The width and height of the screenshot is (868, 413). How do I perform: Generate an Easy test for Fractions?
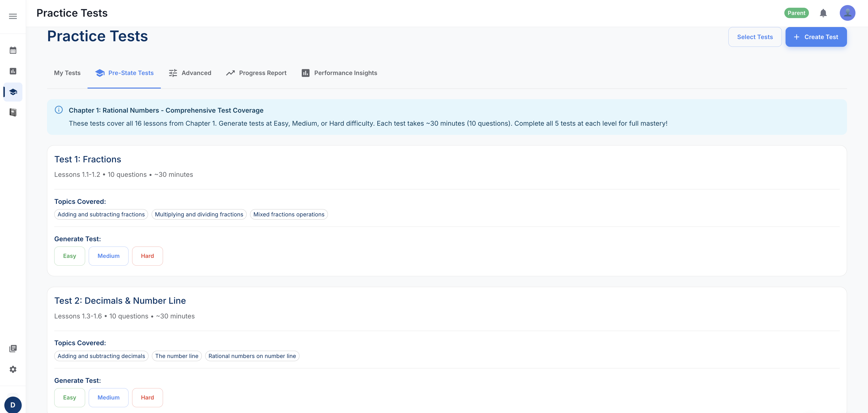[69, 256]
